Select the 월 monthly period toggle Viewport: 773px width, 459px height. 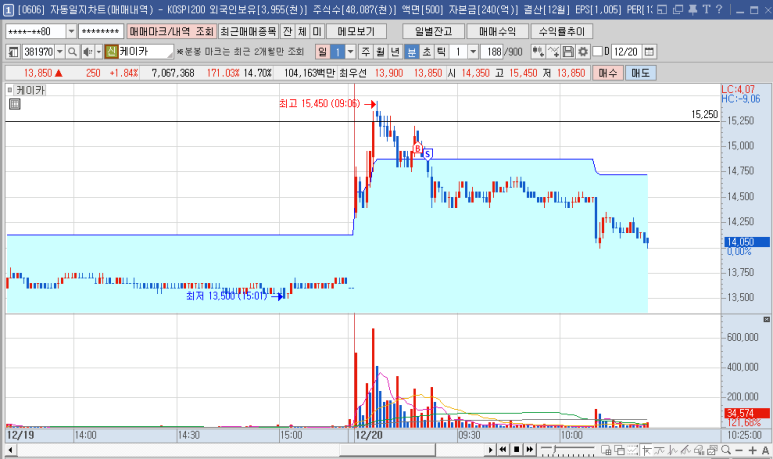click(x=380, y=51)
